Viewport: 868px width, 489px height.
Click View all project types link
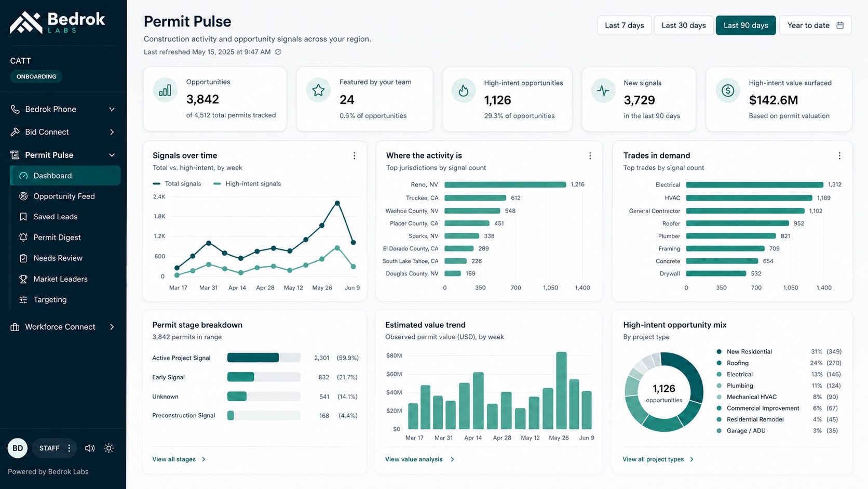pyautogui.click(x=658, y=459)
